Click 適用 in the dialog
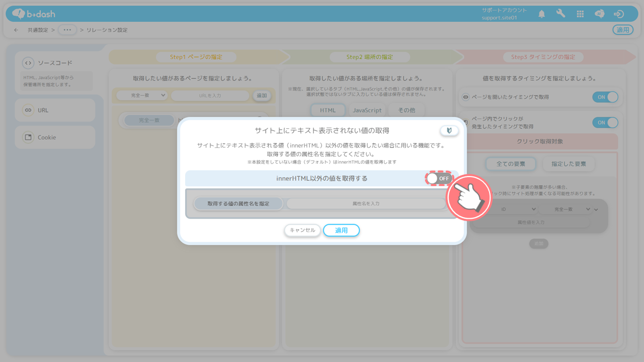Viewport: 644px width, 362px height. click(342, 230)
